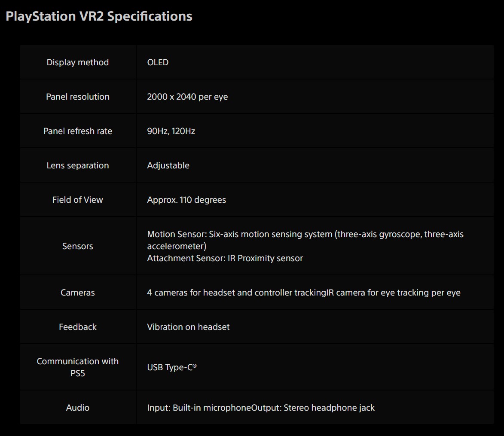This screenshot has height=436, width=504.
Task: Select the Lens separation label
Action: click(78, 165)
